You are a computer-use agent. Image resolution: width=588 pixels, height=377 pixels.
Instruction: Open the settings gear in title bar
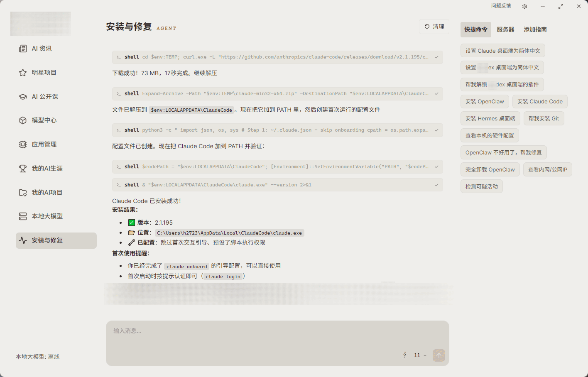[x=524, y=6]
